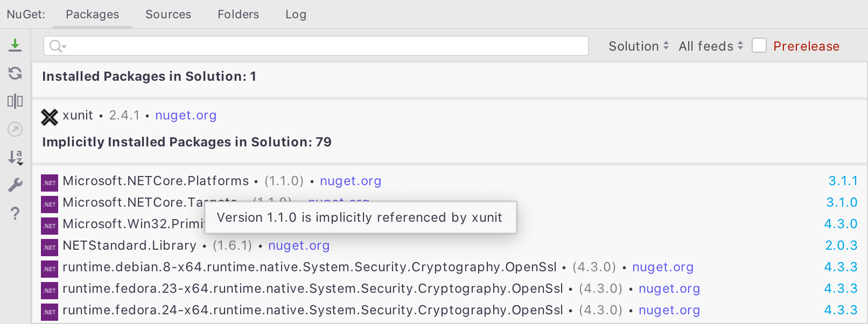Viewport: 868px width, 324px height.
Task: Open the Folders tab
Action: [x=239, y=15]
